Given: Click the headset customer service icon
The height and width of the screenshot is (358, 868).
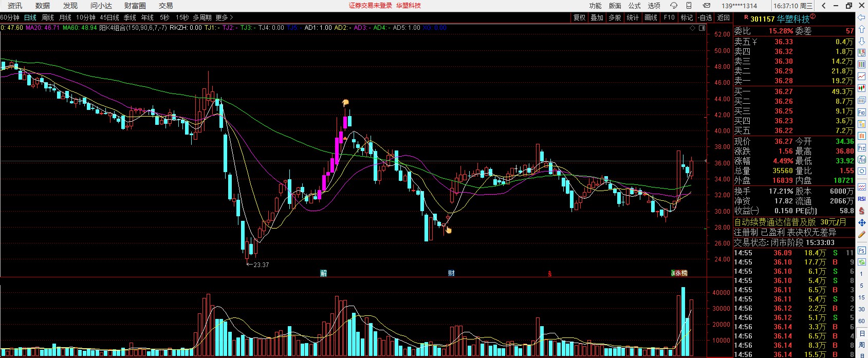Looking at the screenshot, I should 674,6.
